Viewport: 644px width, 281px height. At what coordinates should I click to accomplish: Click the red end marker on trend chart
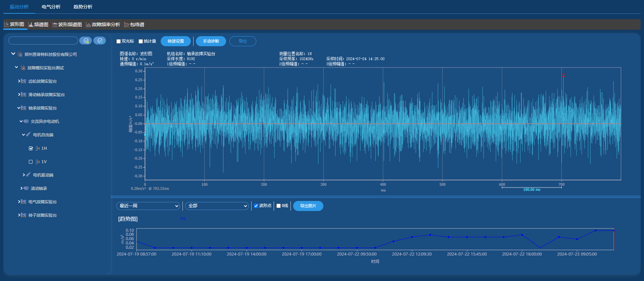614,239
